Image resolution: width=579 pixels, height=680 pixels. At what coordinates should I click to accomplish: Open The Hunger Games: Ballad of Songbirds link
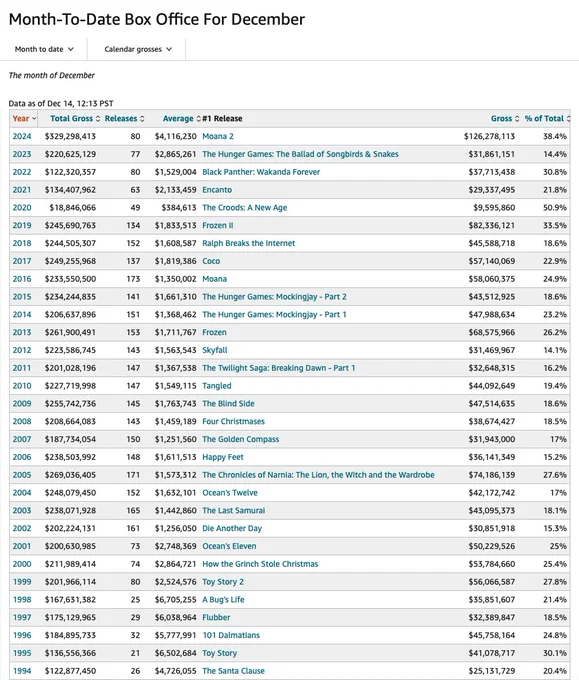[x=300, y=154]
